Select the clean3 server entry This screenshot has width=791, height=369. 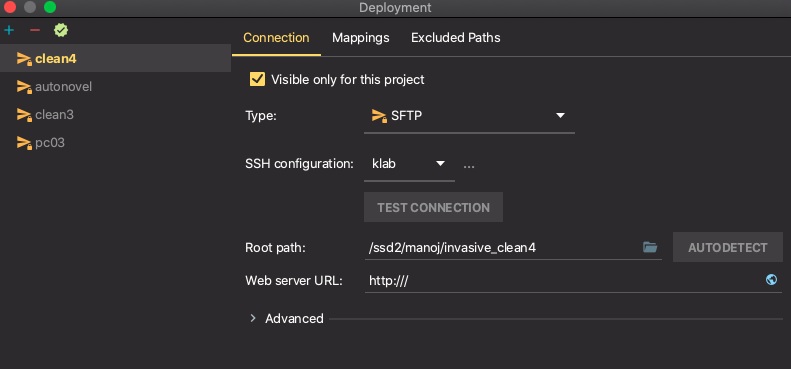(116, 115)
